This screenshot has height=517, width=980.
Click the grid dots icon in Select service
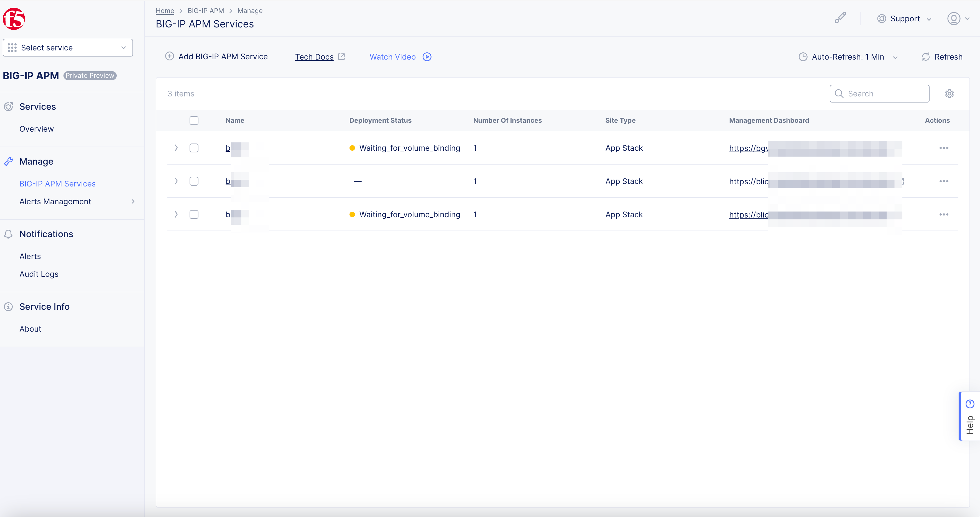point(12,48)
